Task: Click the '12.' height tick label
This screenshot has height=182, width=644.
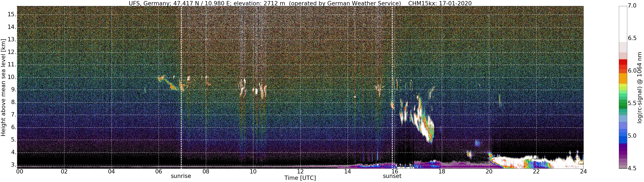Action: tap(12, 52)
